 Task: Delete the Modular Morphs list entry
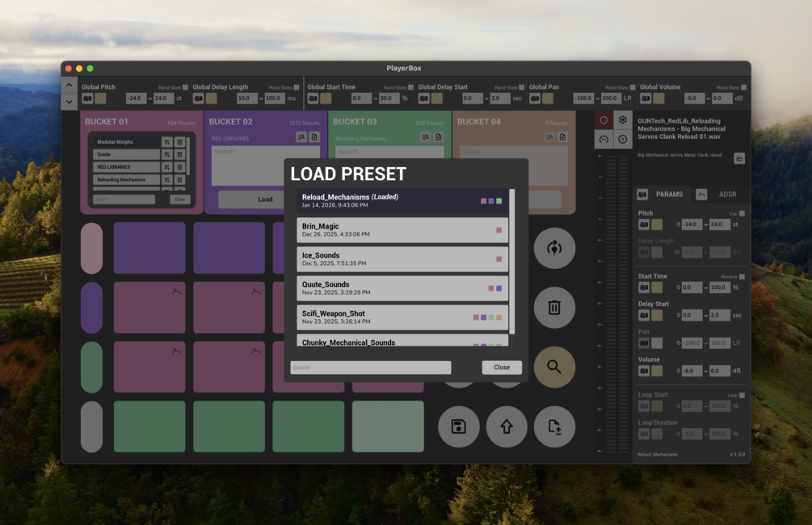click(179, 142)
